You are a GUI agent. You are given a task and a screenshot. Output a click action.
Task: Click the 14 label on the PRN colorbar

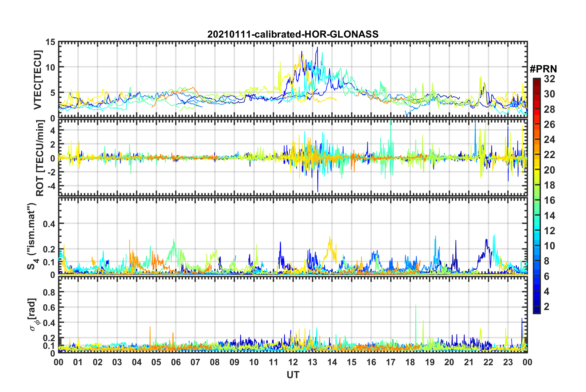tap(549, 216)
